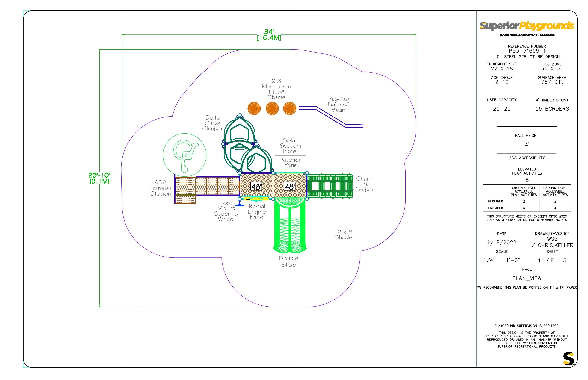The image size is (588, 380).
Task: Click reference number PS3-71609-1
Action: tap(527, 51)
